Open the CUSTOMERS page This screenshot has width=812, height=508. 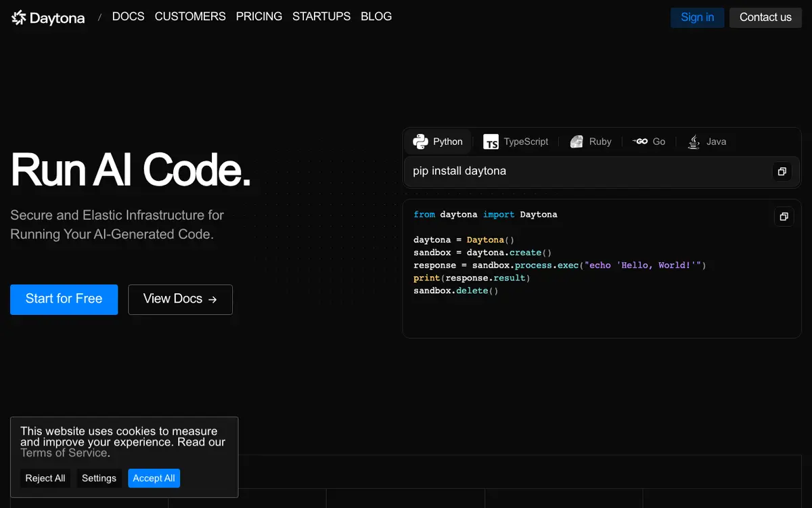click(x=190, y=16)
